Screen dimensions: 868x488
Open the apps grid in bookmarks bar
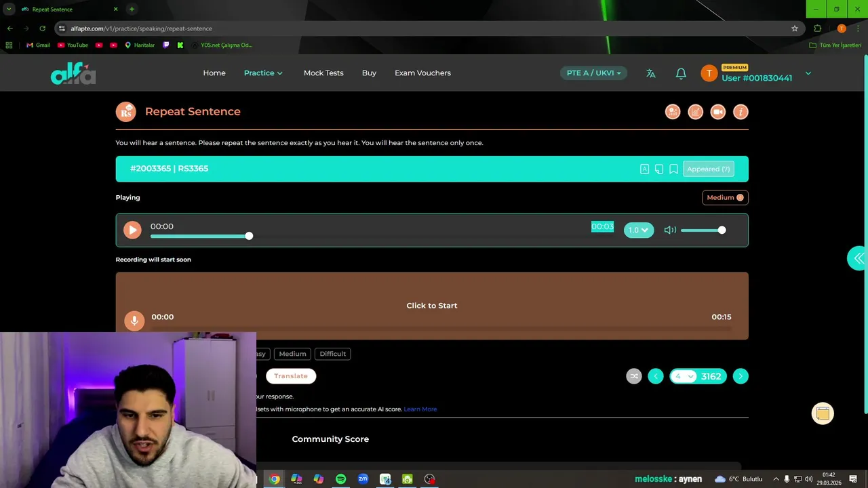[9, 45]
